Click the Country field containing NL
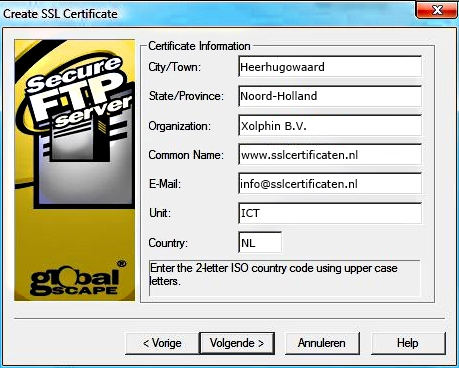This screenshot has width=459, height=368. (260, 242)
